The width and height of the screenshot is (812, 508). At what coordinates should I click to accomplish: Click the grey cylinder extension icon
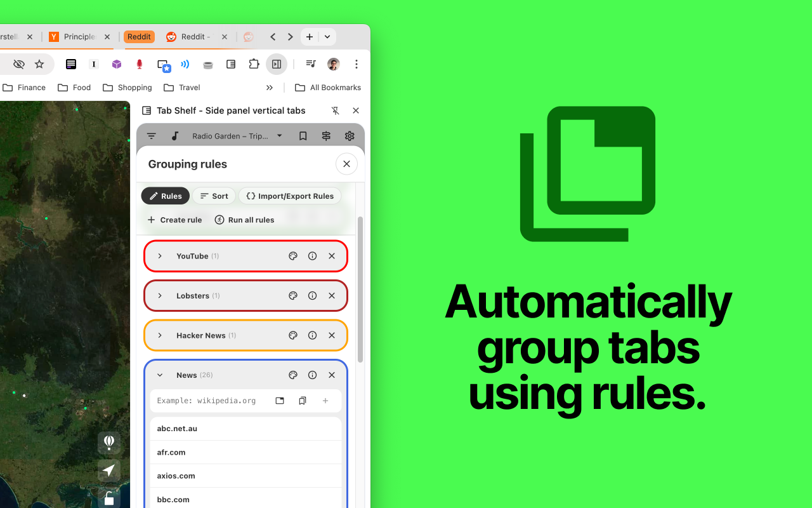click(x=208, y=64)
